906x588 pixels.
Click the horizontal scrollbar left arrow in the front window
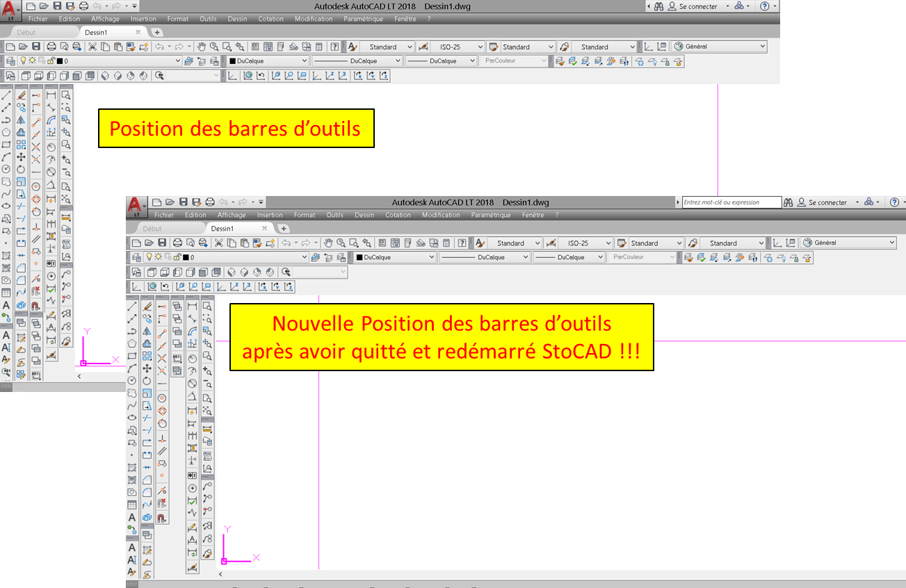click(220, 574)
